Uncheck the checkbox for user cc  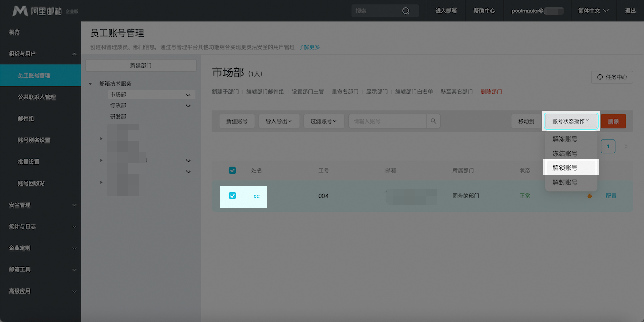233,196
